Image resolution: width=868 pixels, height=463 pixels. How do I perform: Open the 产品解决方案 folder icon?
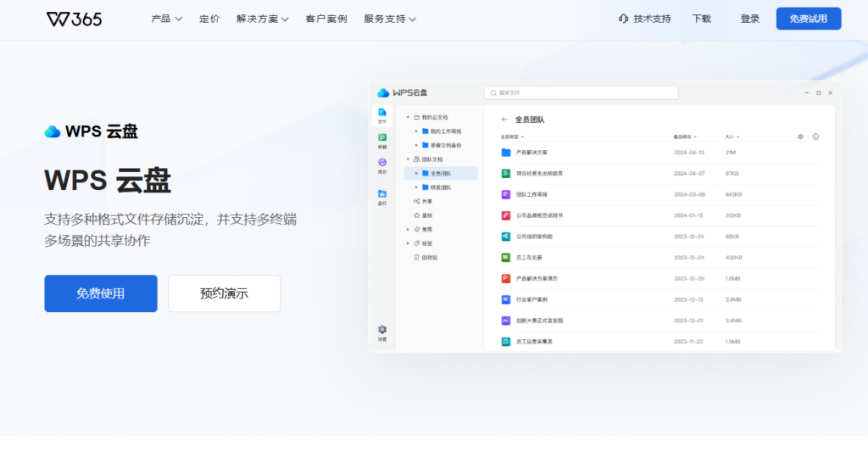coord(506,153)
